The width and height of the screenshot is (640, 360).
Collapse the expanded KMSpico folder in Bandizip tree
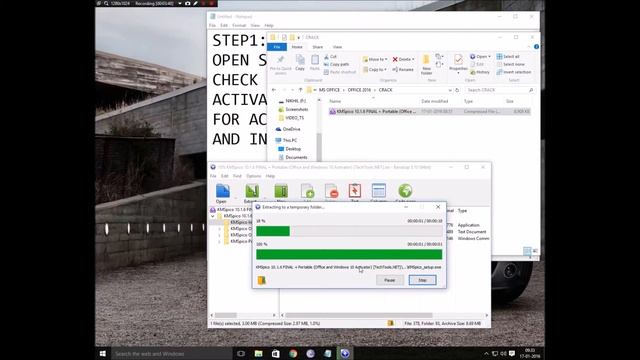[213, 216]
